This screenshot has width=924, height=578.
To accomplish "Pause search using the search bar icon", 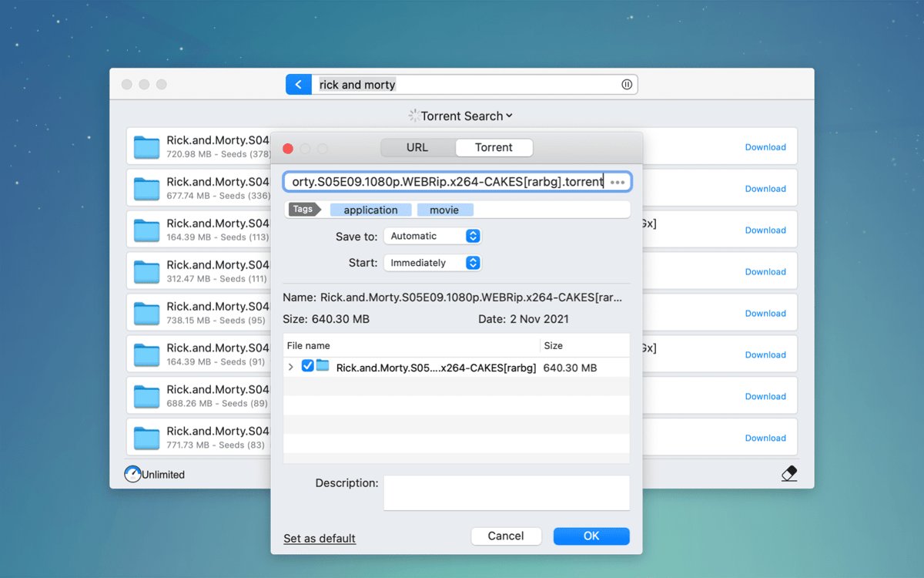I will [x=627, y=85].
